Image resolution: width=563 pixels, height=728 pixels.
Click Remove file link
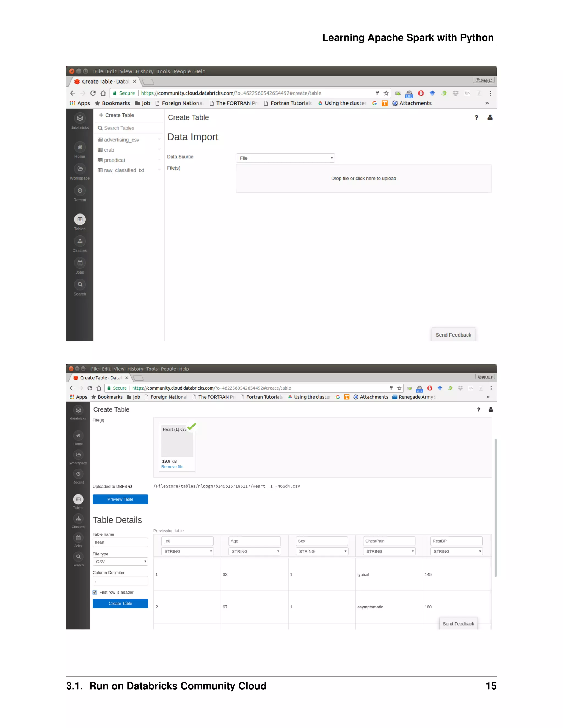click(172, 467)
